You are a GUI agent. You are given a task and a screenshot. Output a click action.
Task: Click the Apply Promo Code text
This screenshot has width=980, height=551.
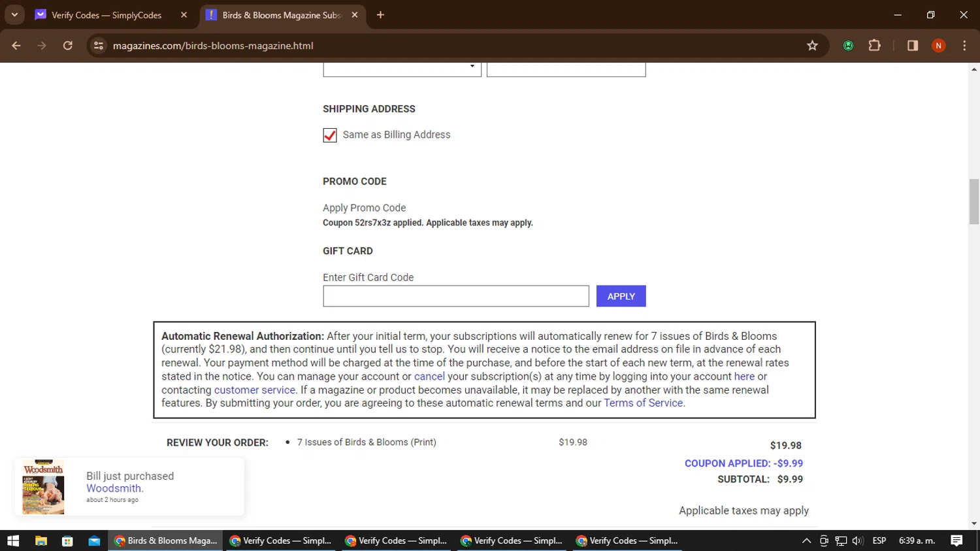pyautogui.click(x=364, y=208)
